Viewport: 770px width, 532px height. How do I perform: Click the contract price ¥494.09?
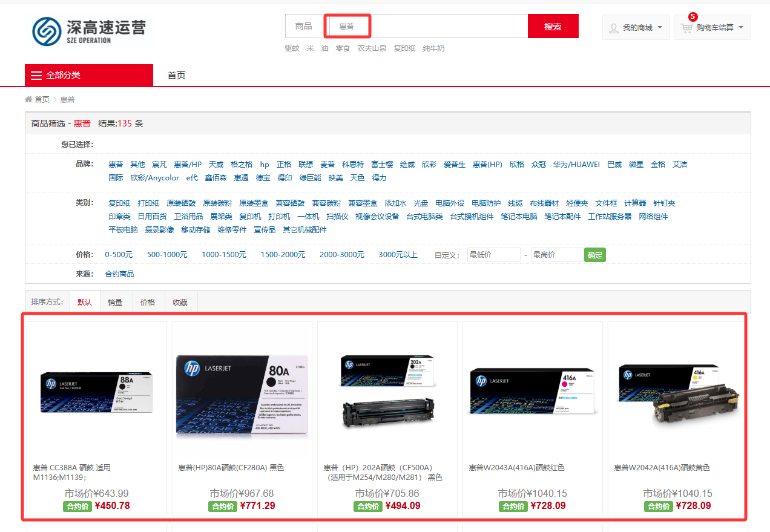point(403,506)
